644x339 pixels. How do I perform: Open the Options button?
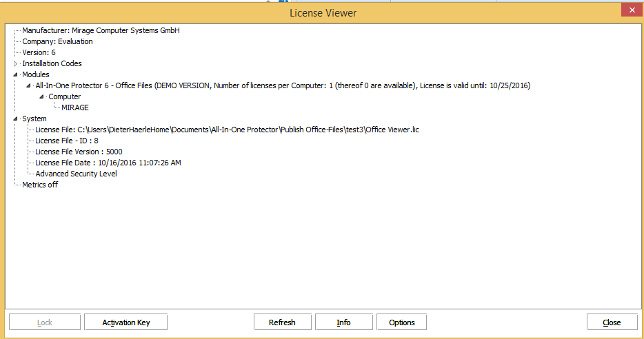point(402,322)
